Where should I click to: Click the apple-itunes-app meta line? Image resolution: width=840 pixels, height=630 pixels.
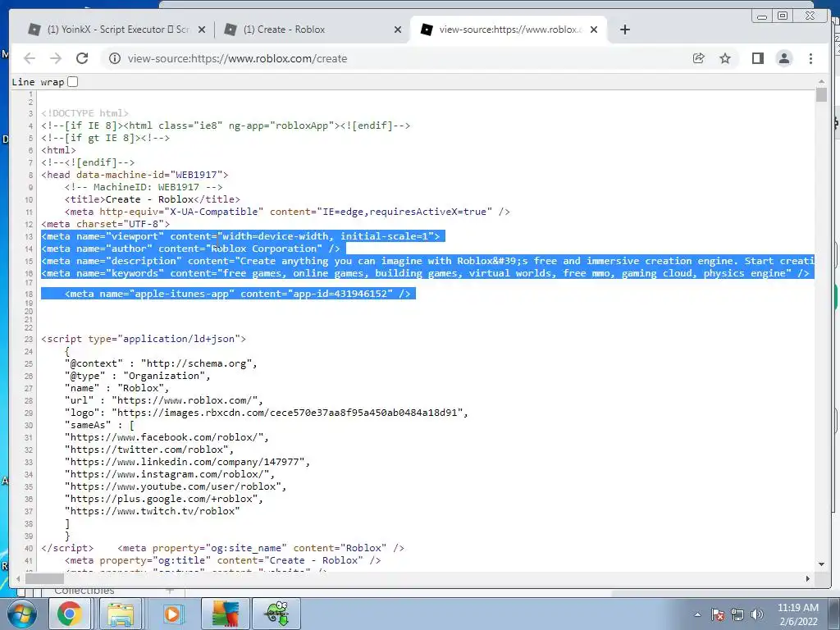(x=237, y=294)
